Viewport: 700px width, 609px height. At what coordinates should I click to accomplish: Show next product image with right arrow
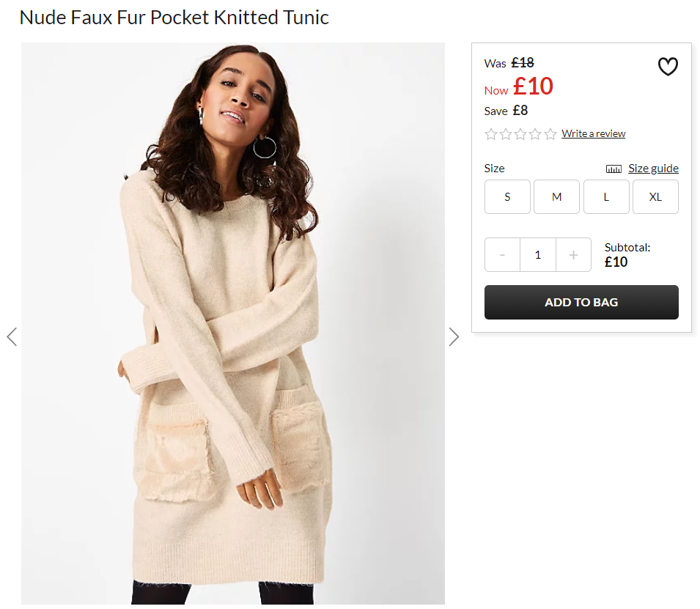coord(454,336)
